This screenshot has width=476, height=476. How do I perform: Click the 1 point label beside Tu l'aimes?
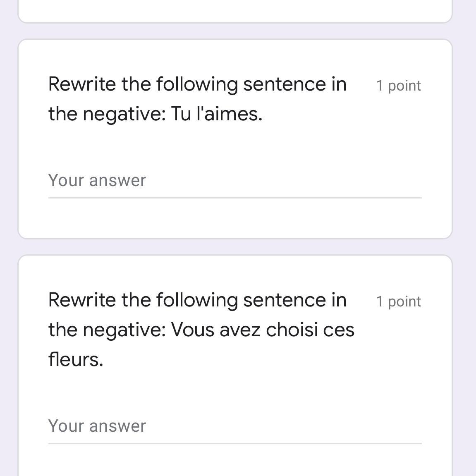[398, 86]
